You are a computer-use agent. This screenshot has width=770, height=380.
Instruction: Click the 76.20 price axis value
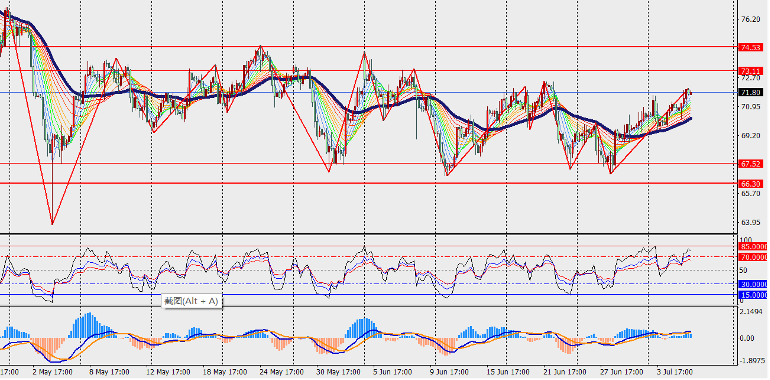pos(751,20)
